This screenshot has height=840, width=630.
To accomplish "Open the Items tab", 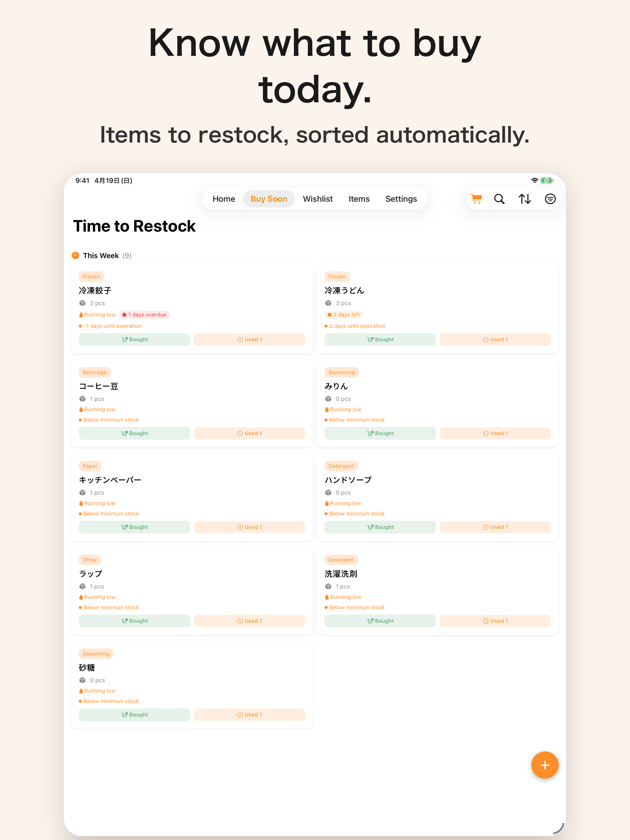I will click(359, 199).
